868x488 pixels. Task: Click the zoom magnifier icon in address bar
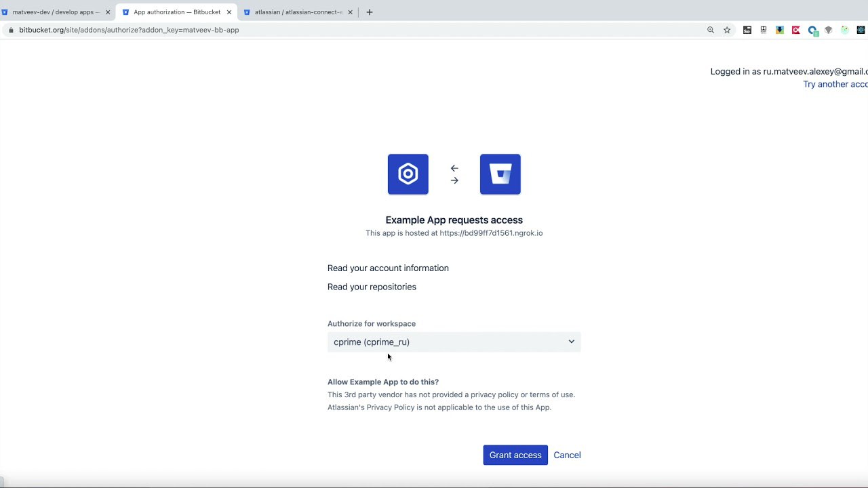tap(711, 30)
